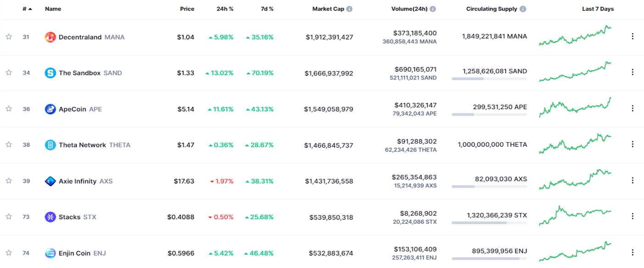644x268 pixels.
Task: Show the Market Cap info tooltip icon
Action: pos(349,9)
